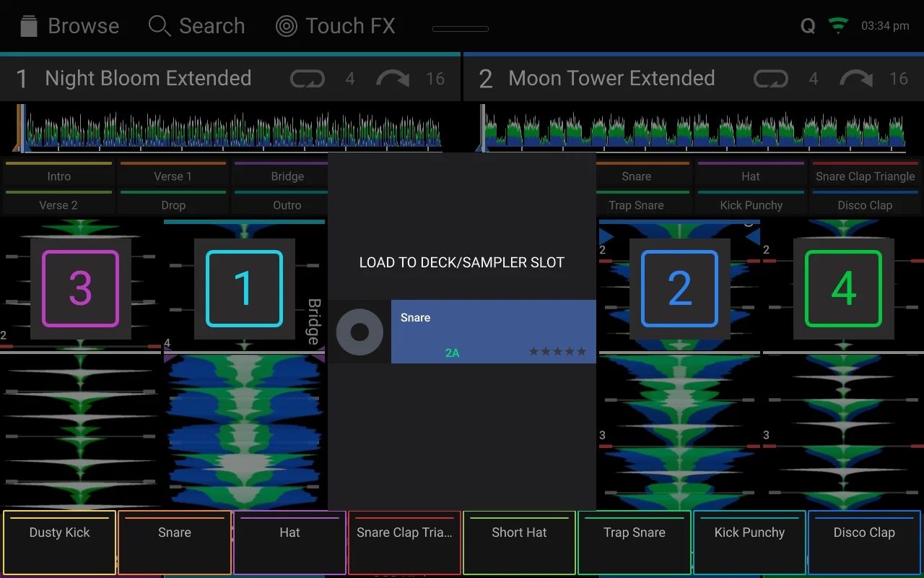
Task: Trigger the Drop hot cue
Action: [173, 204]
